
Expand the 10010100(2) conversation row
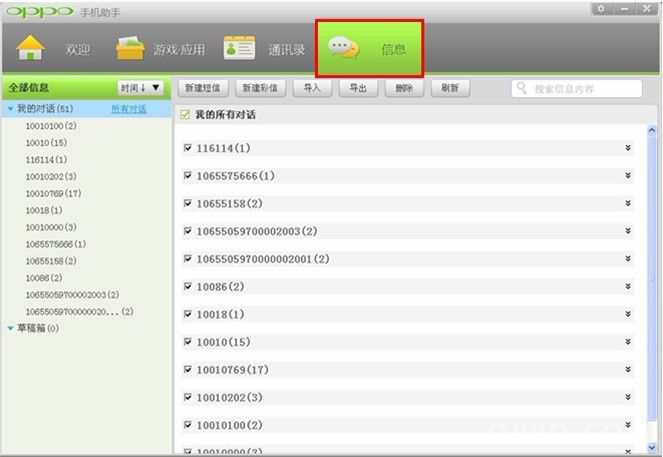pyautogui.click(x=628, y=425)
